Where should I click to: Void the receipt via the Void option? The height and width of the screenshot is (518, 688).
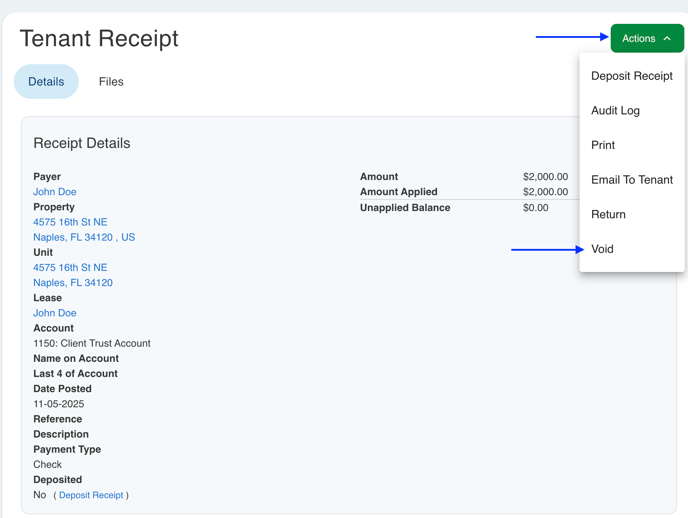602,249
